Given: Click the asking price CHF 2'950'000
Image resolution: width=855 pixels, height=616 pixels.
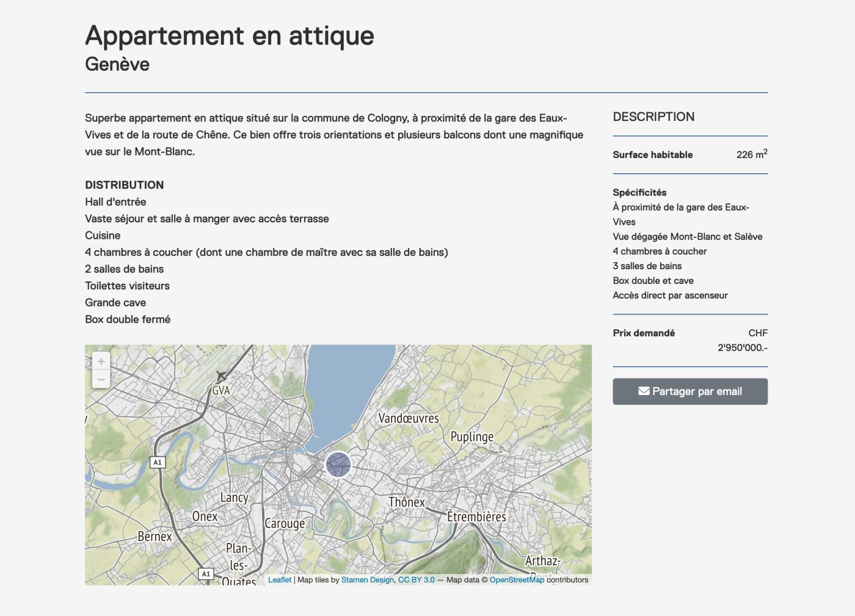Looking at the screenshot, I should (741, 341).
